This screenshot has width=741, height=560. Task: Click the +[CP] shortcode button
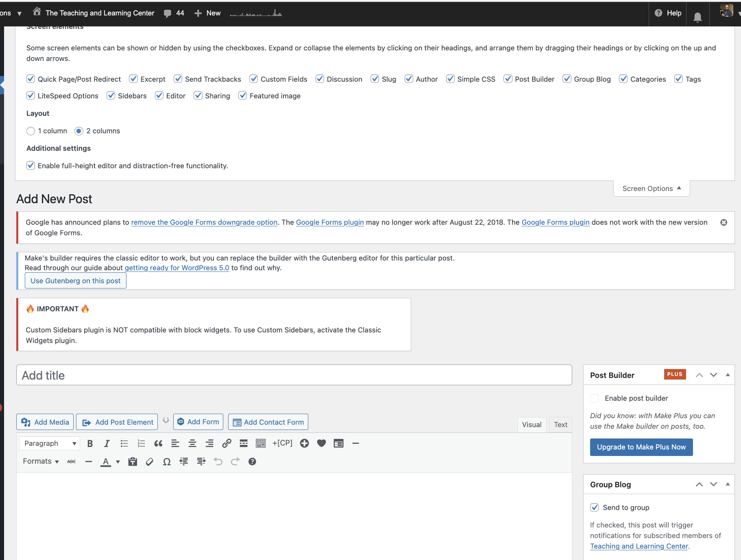(282, 443)
